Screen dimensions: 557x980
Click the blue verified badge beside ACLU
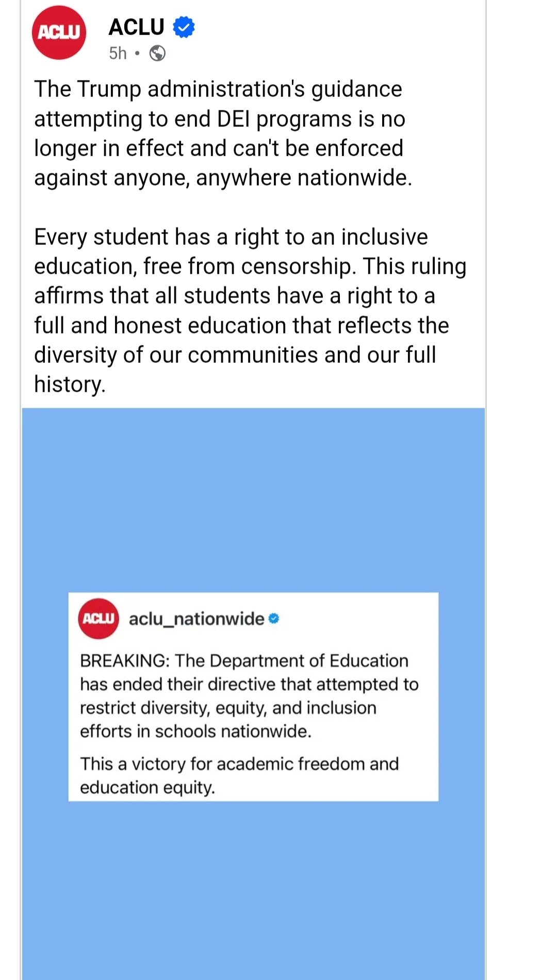184,27
